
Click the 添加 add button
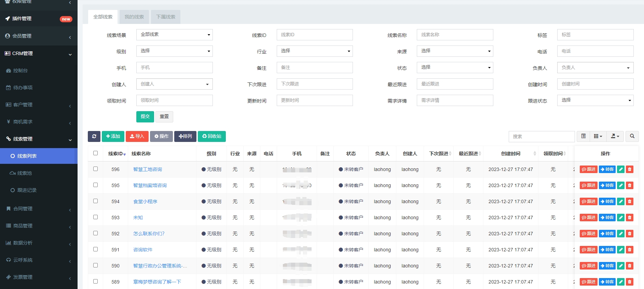pos(113,136)
